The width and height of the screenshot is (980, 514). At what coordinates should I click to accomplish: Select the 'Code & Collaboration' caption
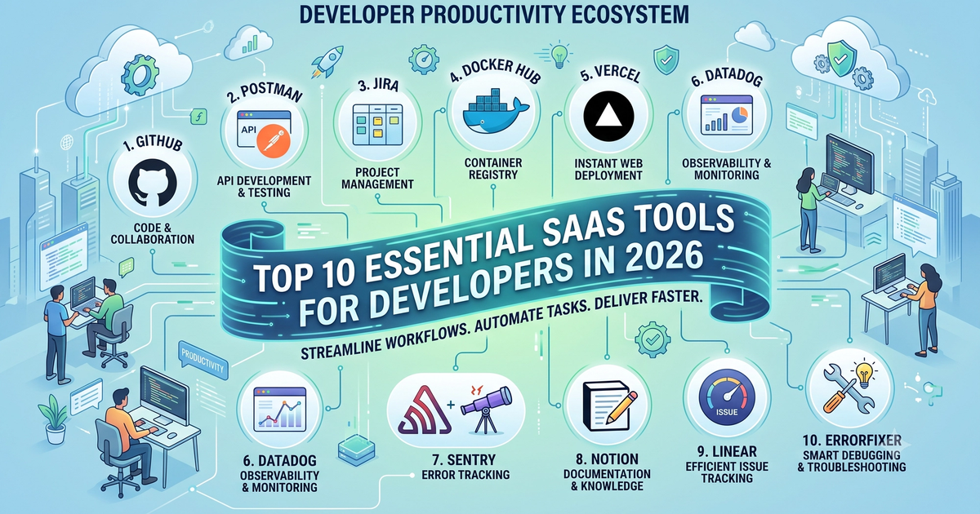(x=151, y=233)
